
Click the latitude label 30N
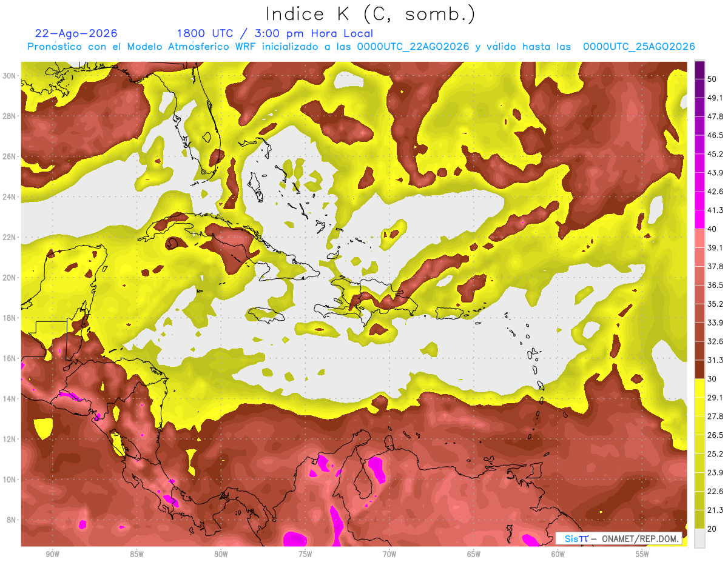pos(10,76)
